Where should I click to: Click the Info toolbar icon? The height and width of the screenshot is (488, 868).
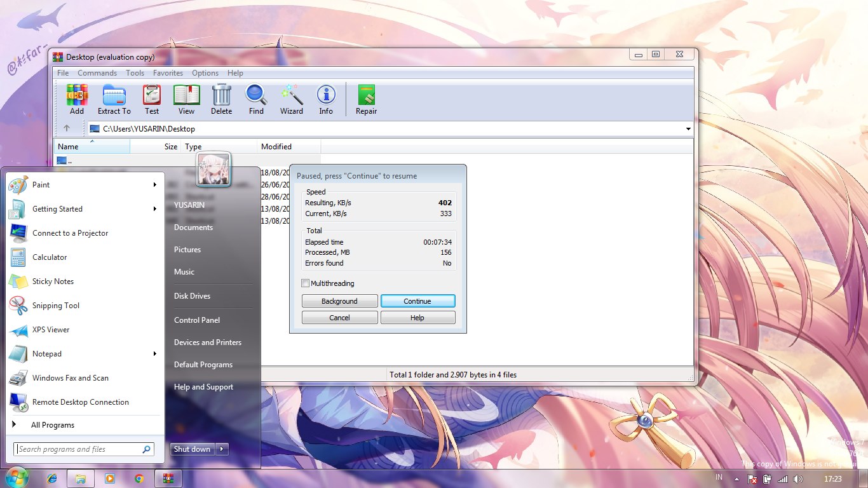pos(326,95)
